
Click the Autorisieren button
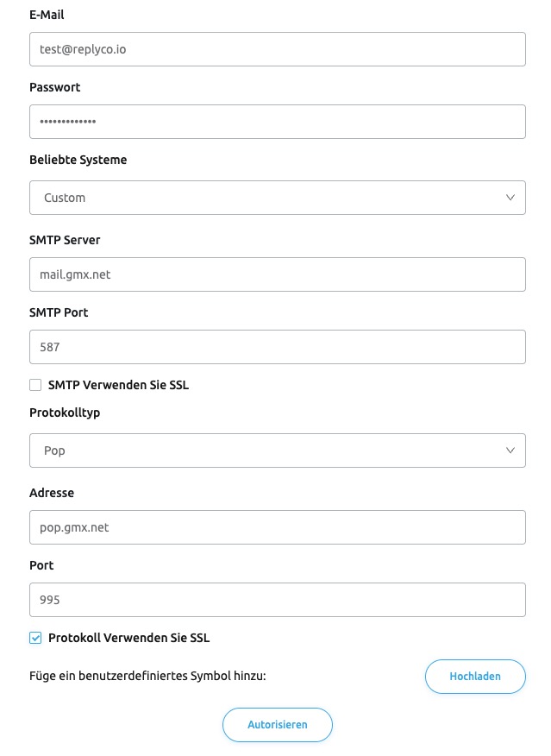coord(278,725)
